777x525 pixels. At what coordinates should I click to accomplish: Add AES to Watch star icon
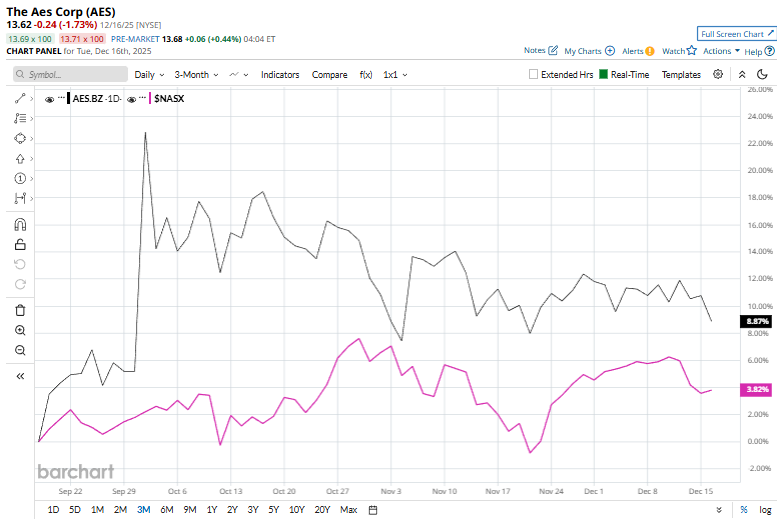coord(692,51)
